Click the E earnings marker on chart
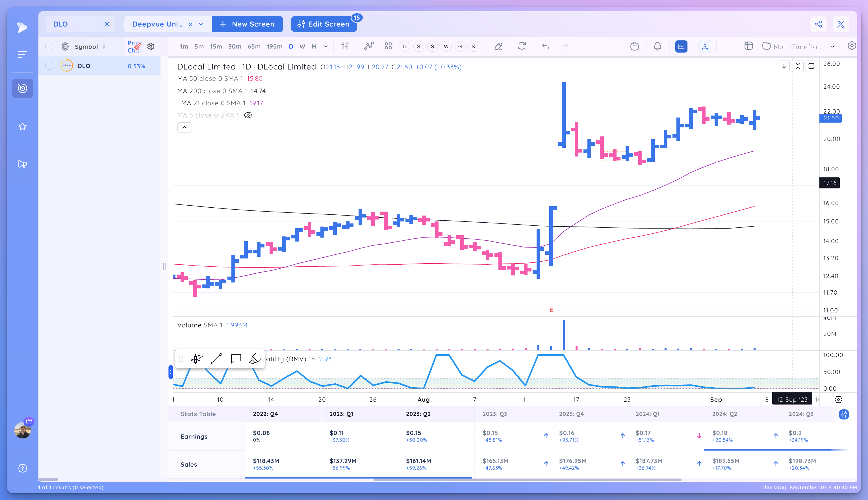The width and height of the screenshot is (868, 500). coord(551,310)
